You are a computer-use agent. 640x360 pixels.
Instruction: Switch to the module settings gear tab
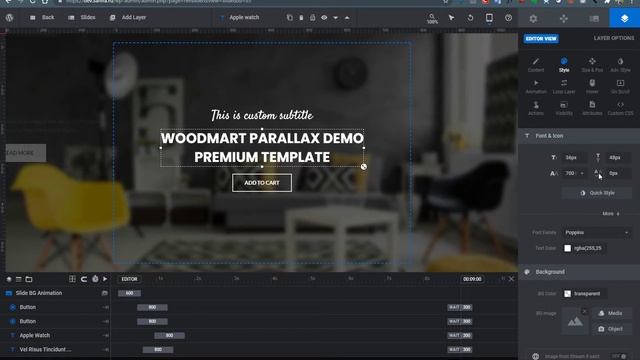533,18
